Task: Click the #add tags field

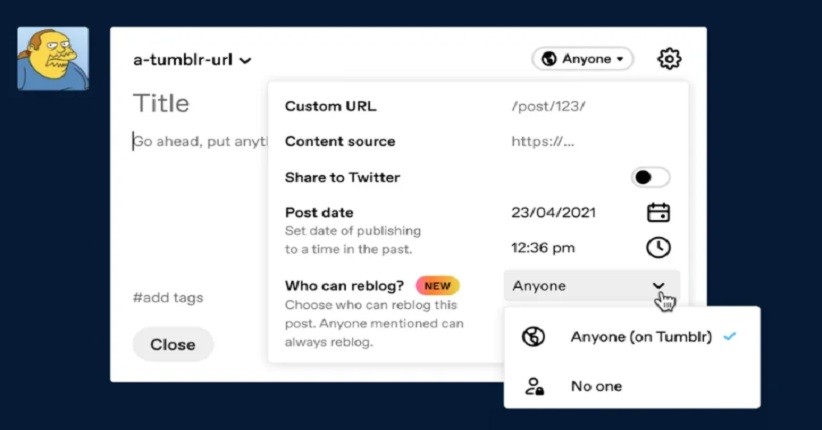Action: point(168,297)
